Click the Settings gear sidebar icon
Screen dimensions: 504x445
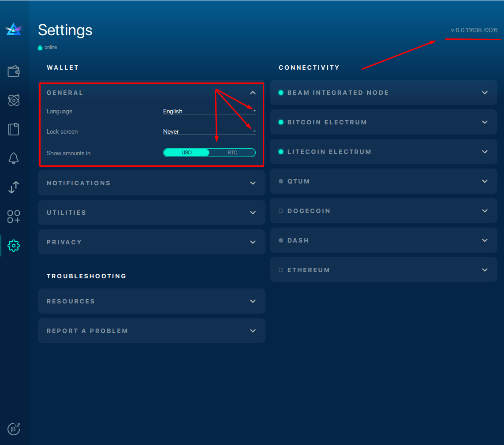(14, 246)
